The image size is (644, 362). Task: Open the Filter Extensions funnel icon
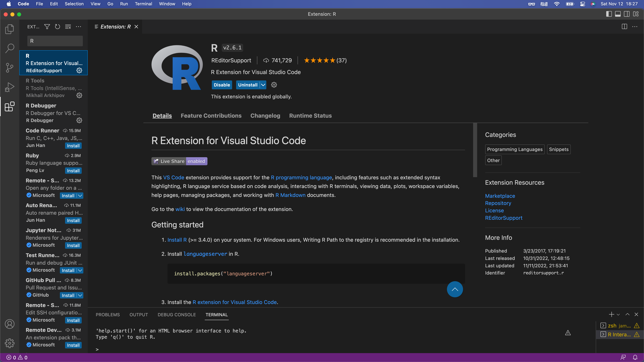(x=47, y=26)
